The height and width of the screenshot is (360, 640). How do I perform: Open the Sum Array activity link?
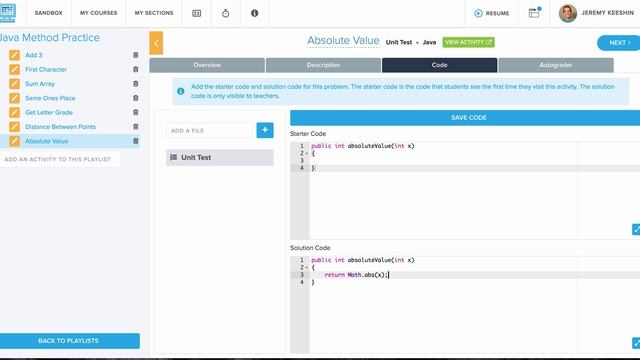[x=40, y=84]
